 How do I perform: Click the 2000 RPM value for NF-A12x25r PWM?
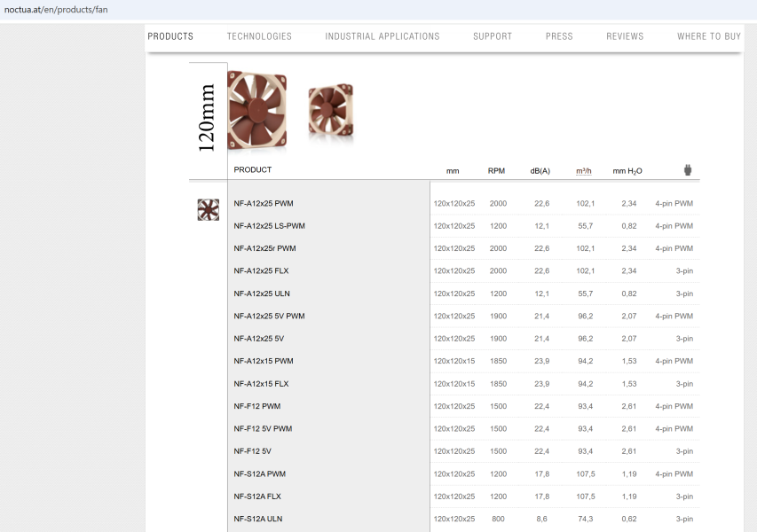pos(498,248)
